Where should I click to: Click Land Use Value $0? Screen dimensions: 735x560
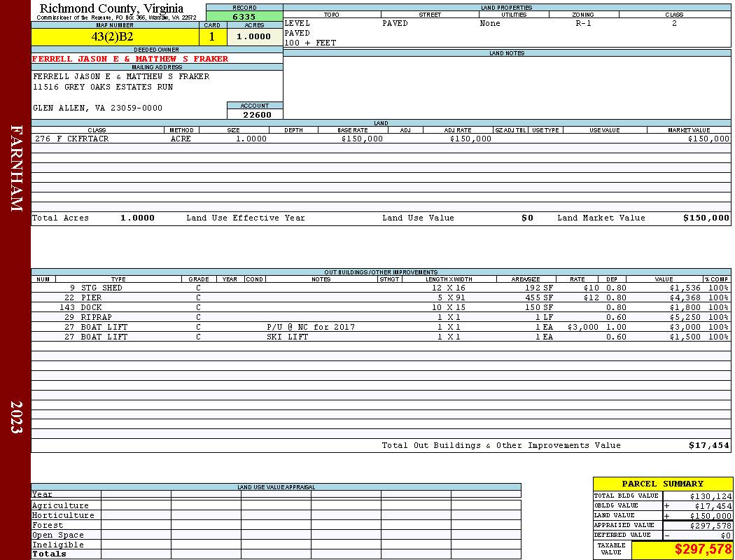[527, 218]
